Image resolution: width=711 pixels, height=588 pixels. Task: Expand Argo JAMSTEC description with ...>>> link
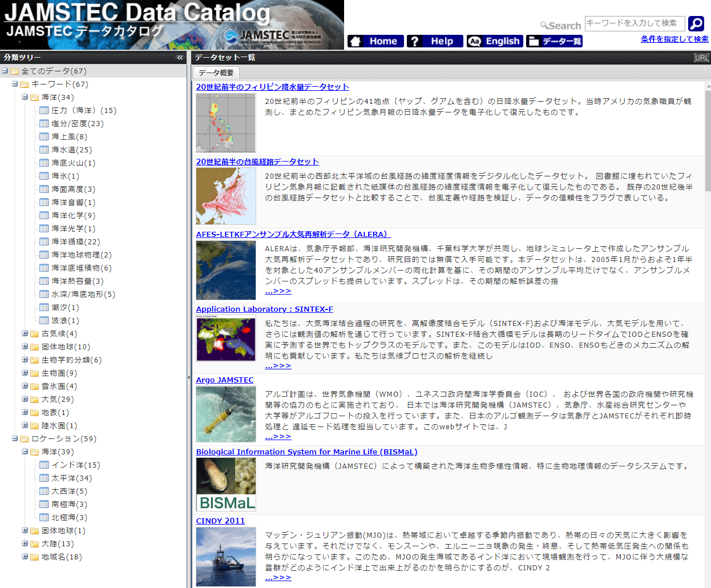point(278,437)
